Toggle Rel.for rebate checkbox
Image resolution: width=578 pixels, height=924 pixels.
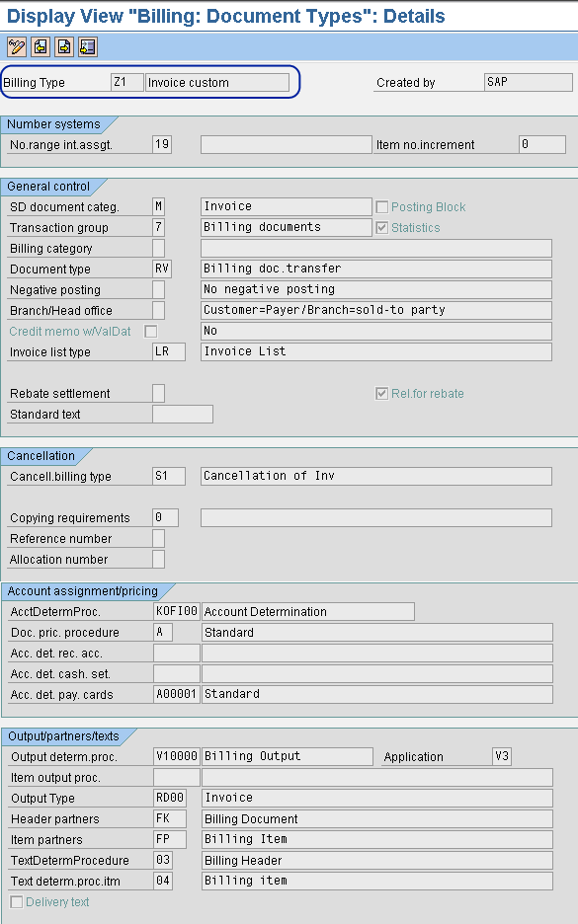(382, 393)
